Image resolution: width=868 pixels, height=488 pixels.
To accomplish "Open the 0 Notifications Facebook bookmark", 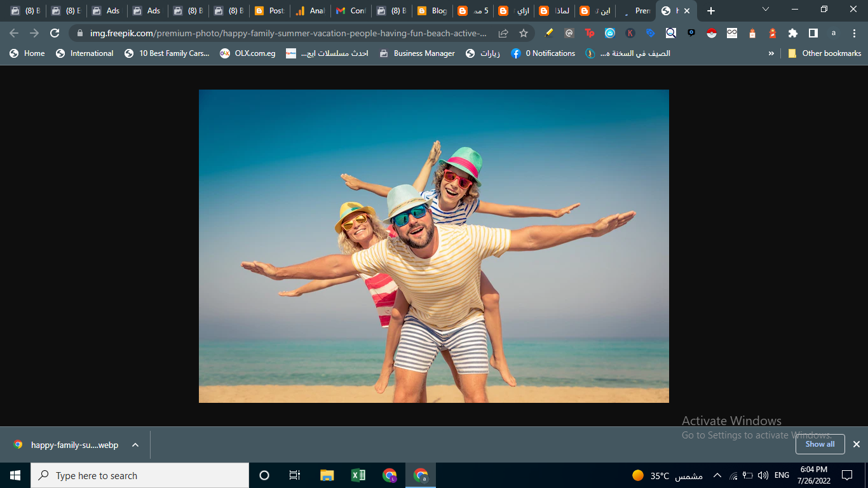I will [543, 53].
